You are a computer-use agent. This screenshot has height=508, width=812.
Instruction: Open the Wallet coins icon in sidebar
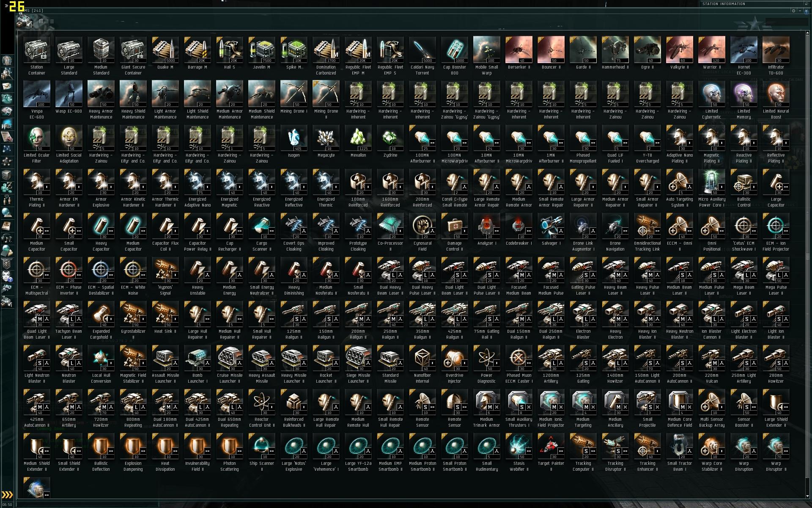pyautogui.click(x=7, y=187)
